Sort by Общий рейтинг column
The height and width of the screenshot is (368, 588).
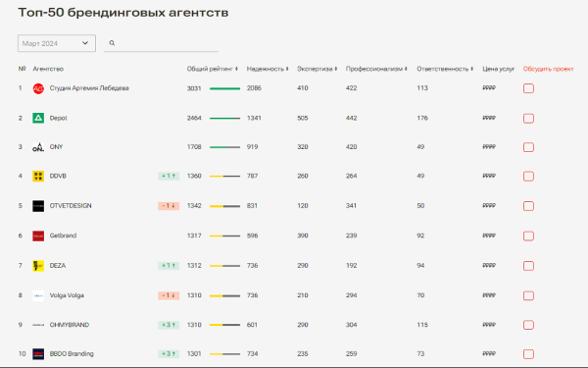[213, 69]
